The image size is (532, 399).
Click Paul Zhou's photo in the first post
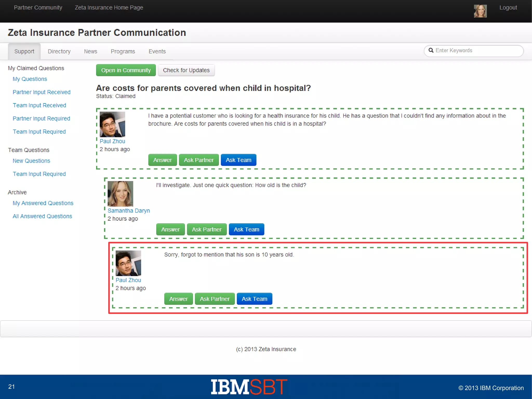click(112, 124)
